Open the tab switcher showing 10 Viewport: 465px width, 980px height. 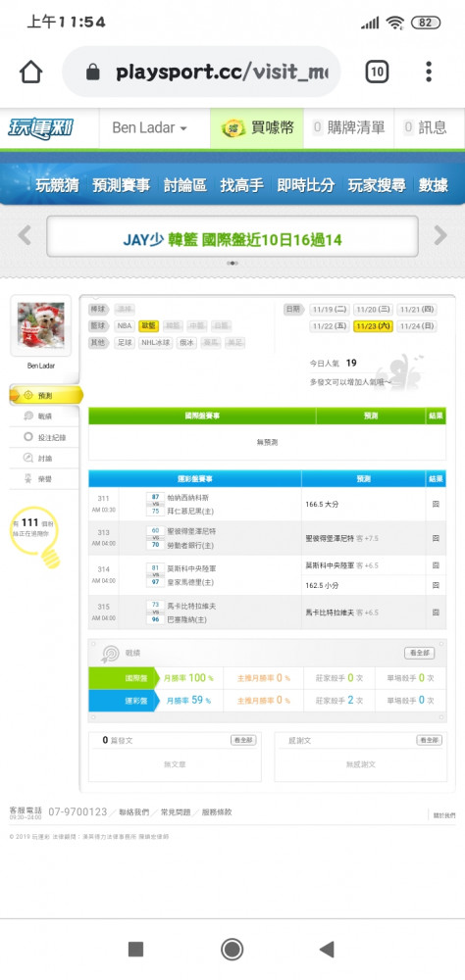[x=377, y=72]
